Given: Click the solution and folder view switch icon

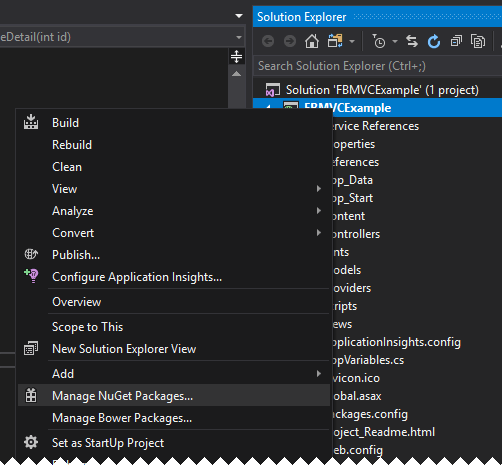Looking at the screenshot, I should click(335, 41).
